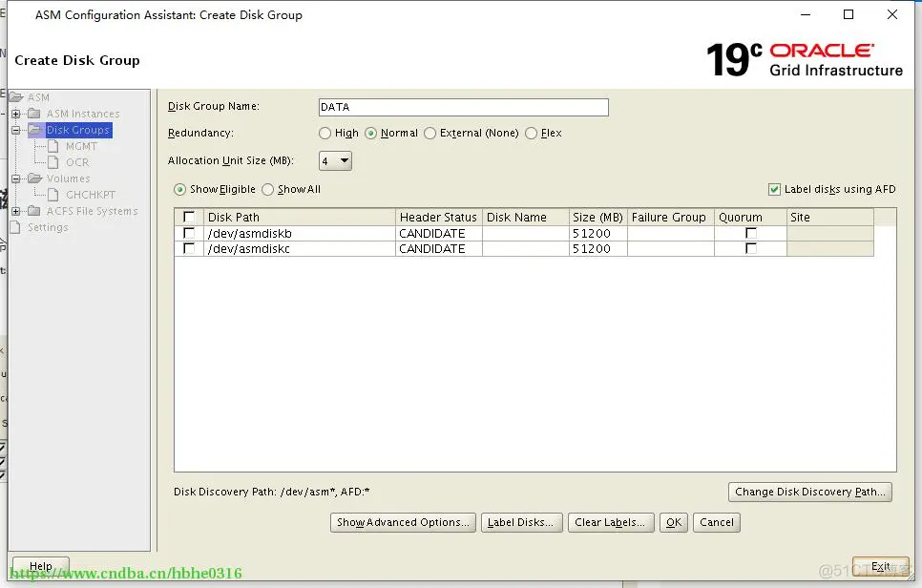Click Clear Labels button
This screenshot has height=588, width=922.
[x=610, y=522]
